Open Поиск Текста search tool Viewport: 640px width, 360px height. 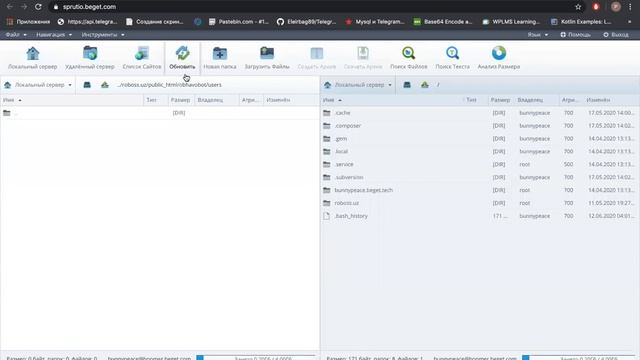coord(452,58)
